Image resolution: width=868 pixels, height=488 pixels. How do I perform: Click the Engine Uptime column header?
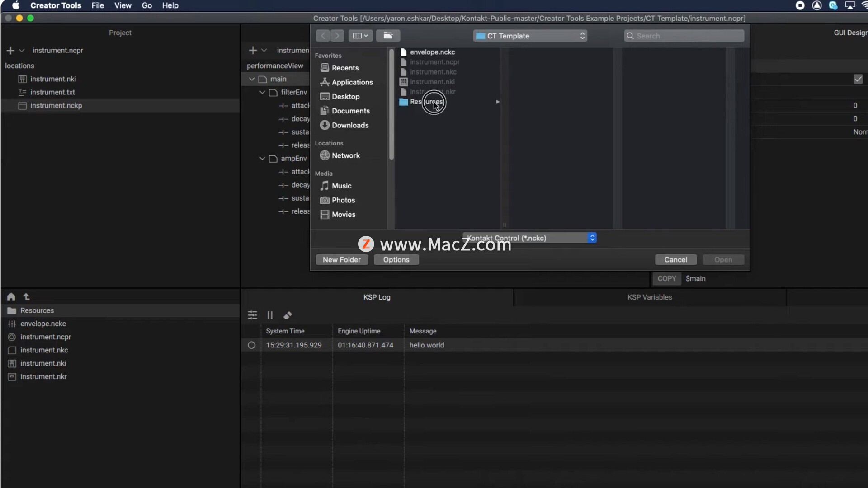tap(359, 331)
